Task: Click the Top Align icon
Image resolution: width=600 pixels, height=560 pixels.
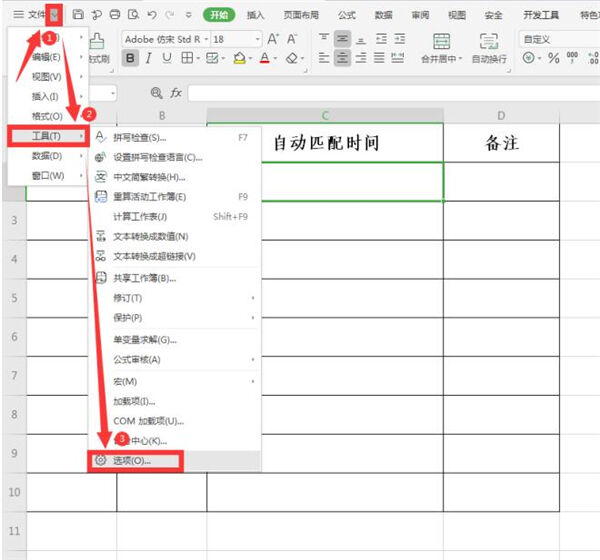Action: [x=324, y=38]
